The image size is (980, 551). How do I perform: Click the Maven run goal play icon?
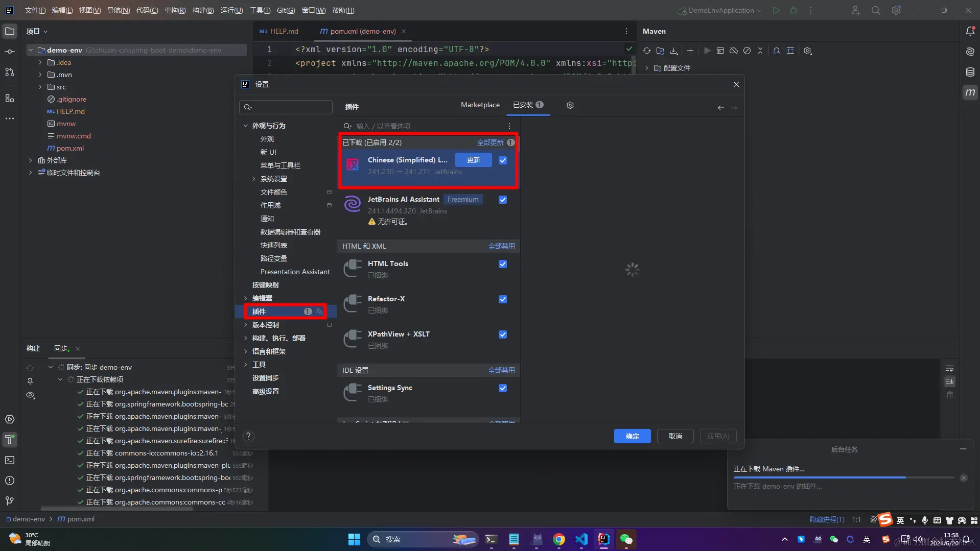point(707,51)
